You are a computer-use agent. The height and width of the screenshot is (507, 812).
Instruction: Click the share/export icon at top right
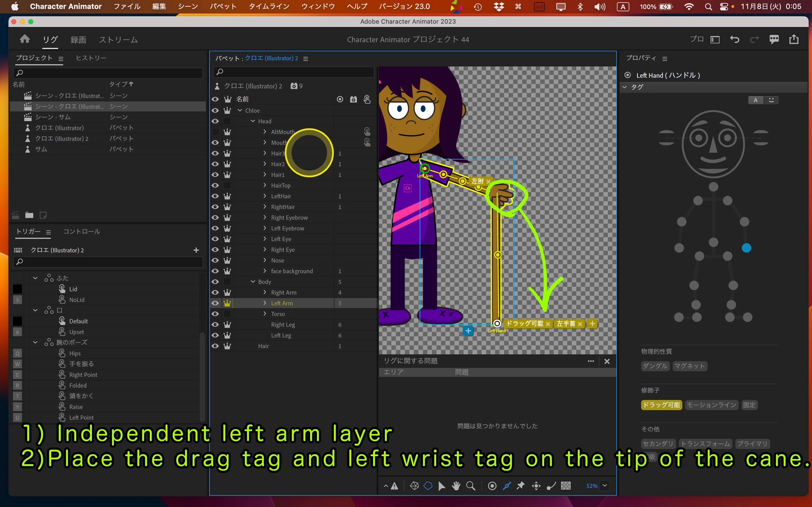point(794,39)
